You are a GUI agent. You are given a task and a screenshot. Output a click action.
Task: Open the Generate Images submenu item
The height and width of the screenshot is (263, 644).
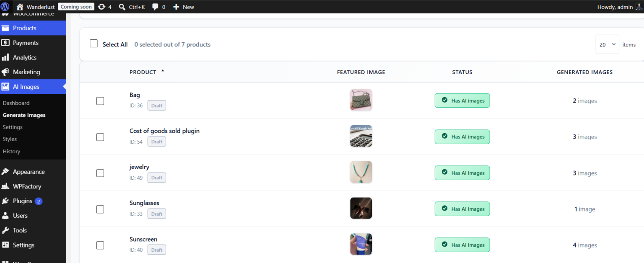[24, 115]
